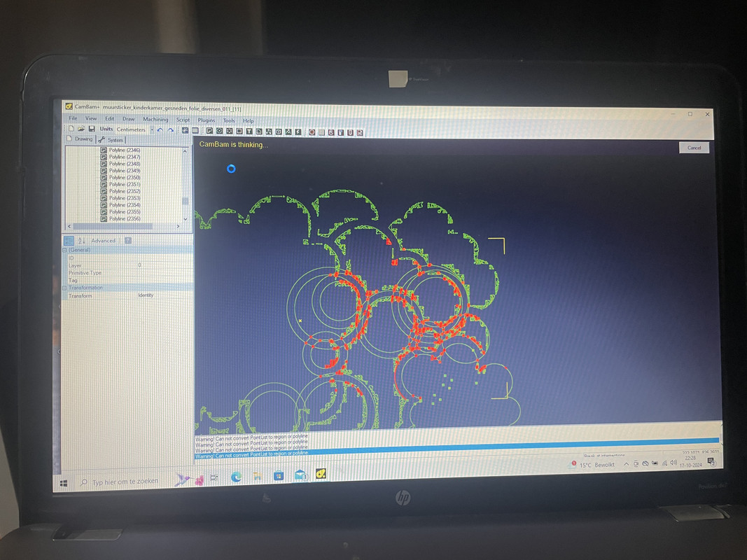Viewport: 747px width, 560px height.
Task: Click the categorized view icon in properties
Action: pyautogui.click(x=69, y=241)
